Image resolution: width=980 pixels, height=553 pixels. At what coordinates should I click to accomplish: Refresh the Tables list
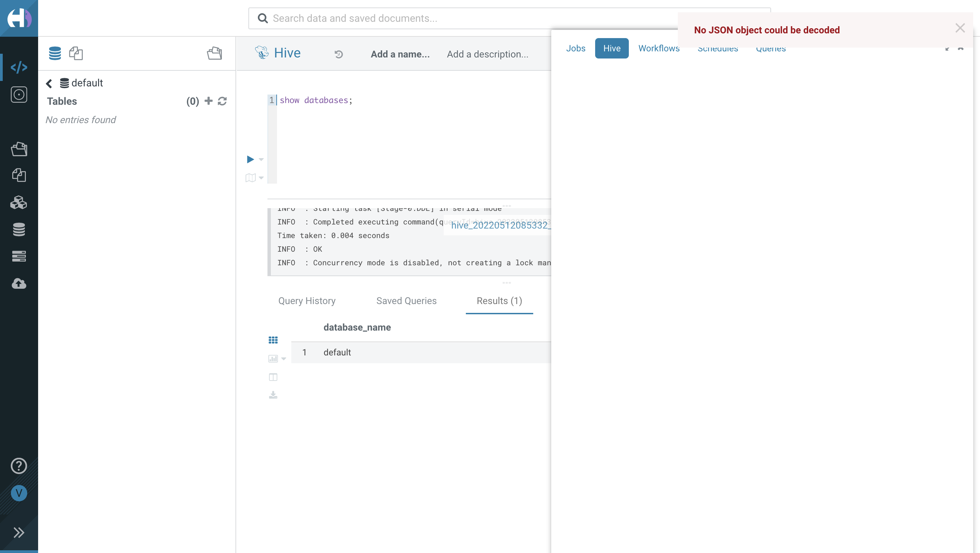(x=223, y=101)
